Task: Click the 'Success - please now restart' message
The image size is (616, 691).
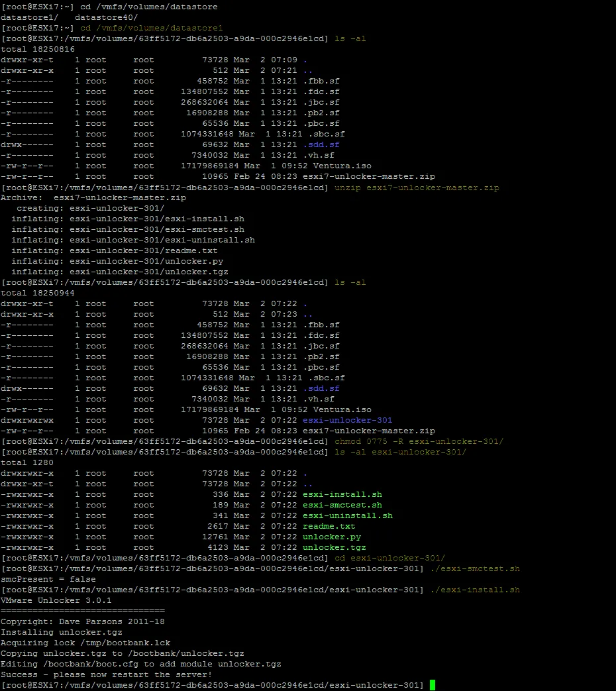Action: coord(106,674)
